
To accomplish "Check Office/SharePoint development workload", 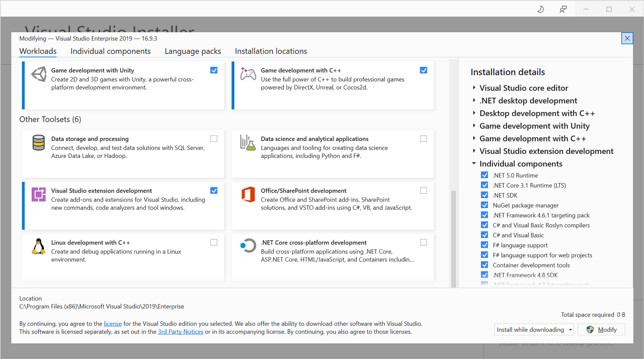I will pos(423,191).
